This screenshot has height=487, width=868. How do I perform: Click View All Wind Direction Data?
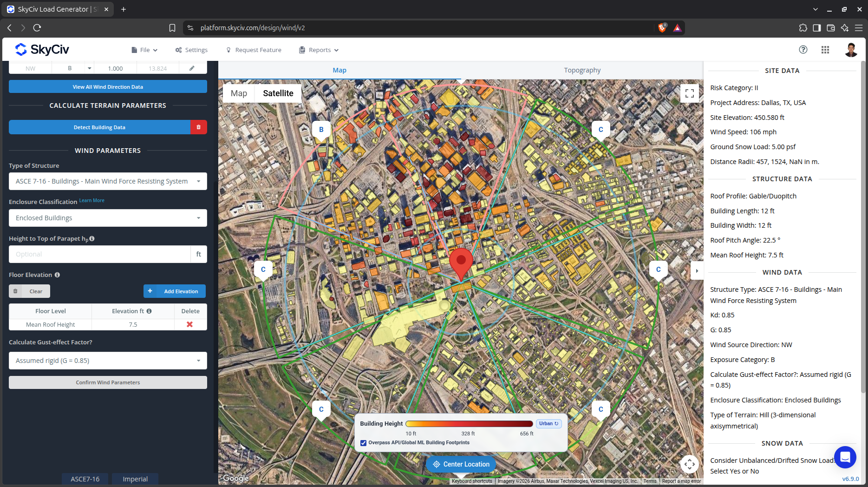(108, 87)
